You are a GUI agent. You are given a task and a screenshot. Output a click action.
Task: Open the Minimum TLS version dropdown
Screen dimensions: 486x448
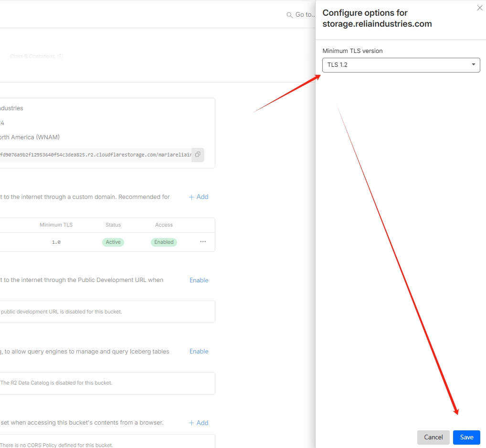coord(401,65)
